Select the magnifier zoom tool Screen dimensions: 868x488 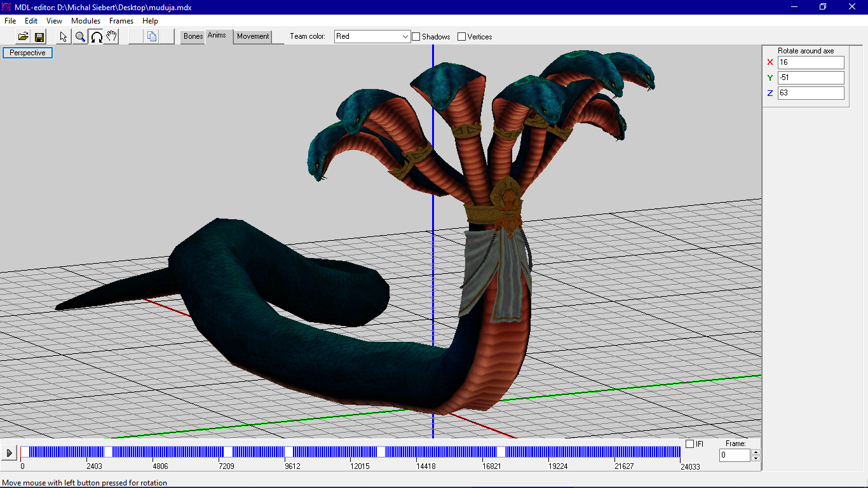point(80,37)
